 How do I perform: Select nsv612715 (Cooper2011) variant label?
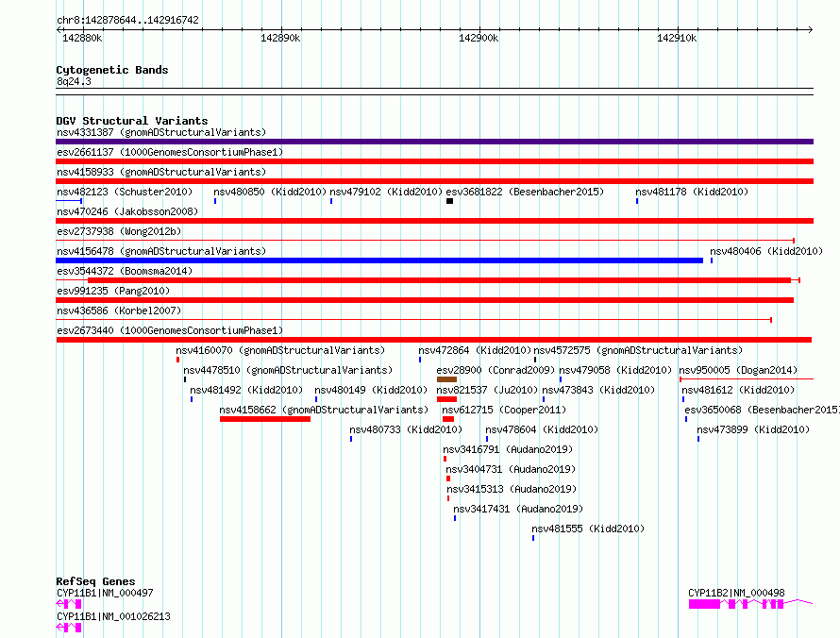click(x=504, y=410)
